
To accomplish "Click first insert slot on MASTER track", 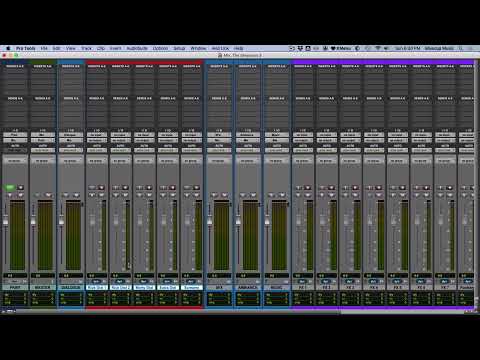I will [42, 71].
